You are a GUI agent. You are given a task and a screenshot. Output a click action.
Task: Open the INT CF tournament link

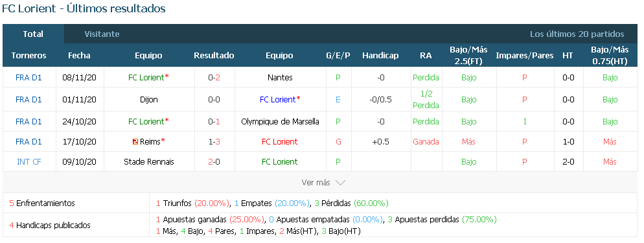[29, 162]
